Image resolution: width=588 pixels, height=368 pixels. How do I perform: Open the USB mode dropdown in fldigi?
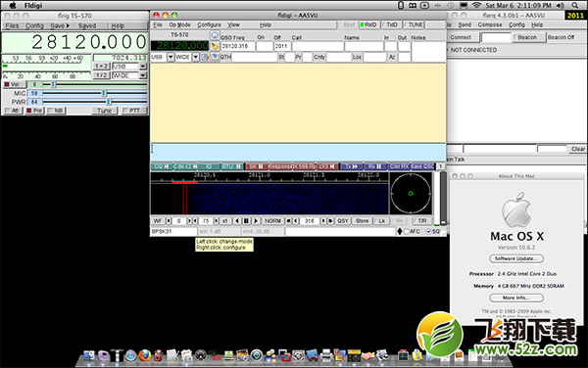171,57
